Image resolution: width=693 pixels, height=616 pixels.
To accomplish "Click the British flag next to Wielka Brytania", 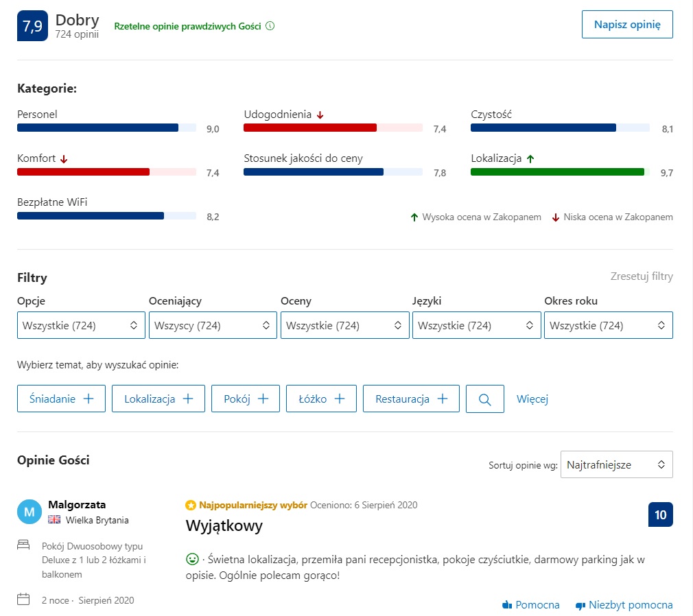I will pyautogui.click(x=54, y=519).
